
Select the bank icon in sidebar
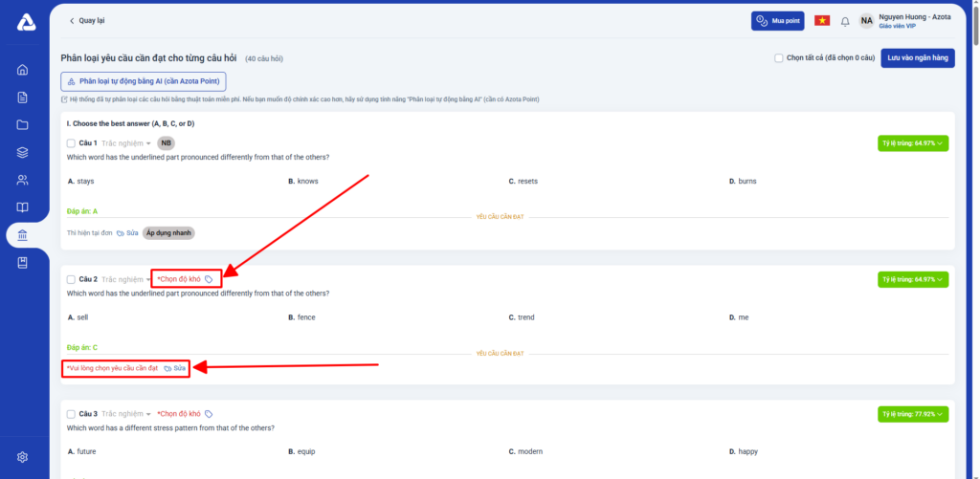click(23, 235)
